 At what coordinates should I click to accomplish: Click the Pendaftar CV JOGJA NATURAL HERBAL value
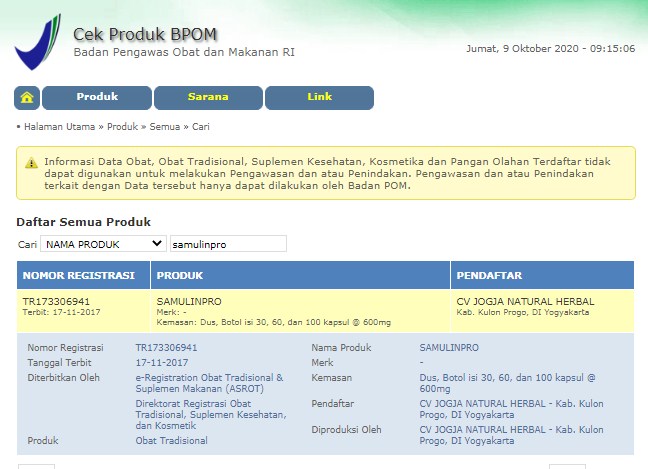pos(511,409)
